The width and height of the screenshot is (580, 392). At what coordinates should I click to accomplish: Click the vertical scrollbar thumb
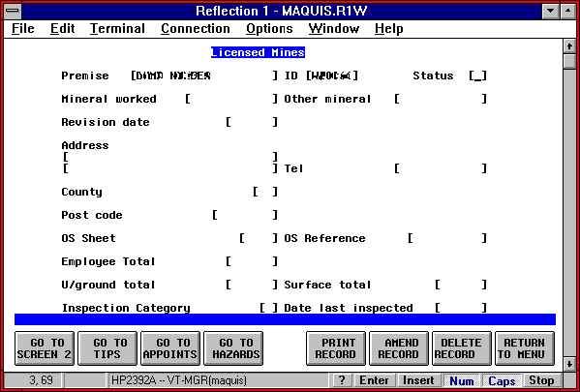pos(569,61)
